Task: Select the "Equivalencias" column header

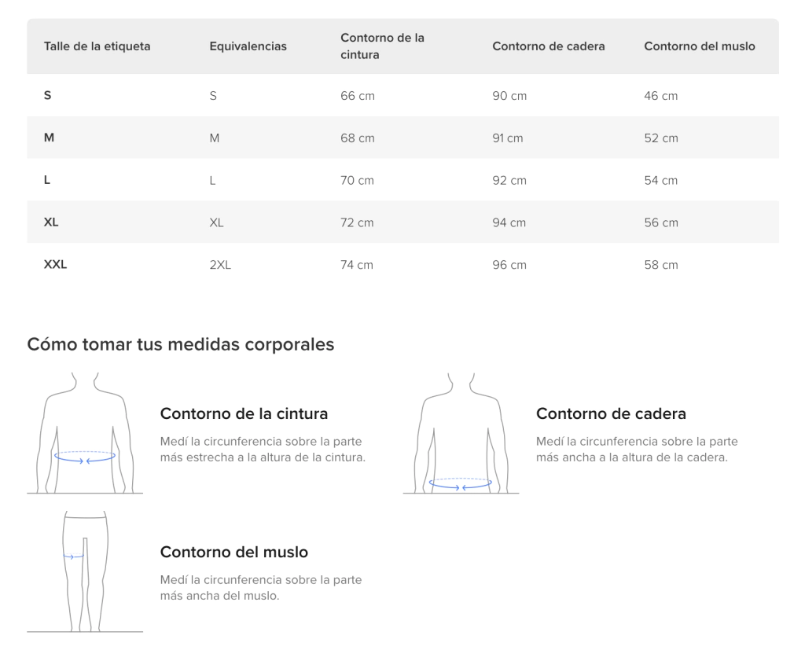Action: pos(248,46)
